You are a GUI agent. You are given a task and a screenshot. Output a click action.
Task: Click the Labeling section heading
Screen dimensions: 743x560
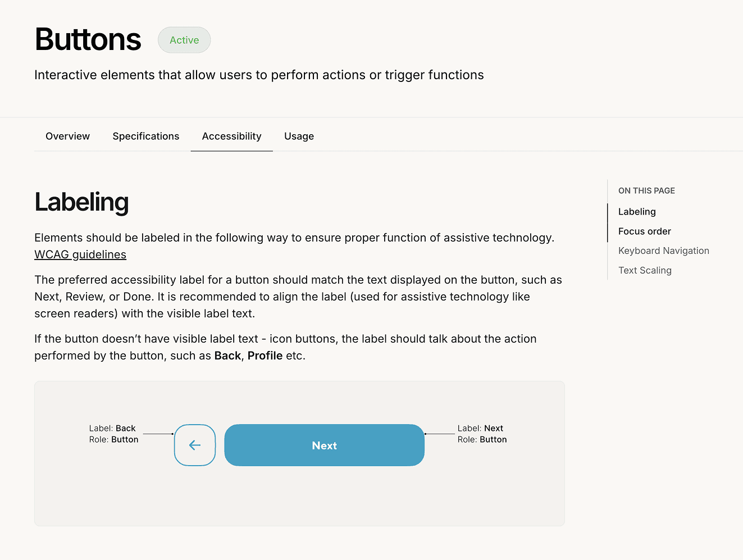pyautogui.click(x=81, y=202)
